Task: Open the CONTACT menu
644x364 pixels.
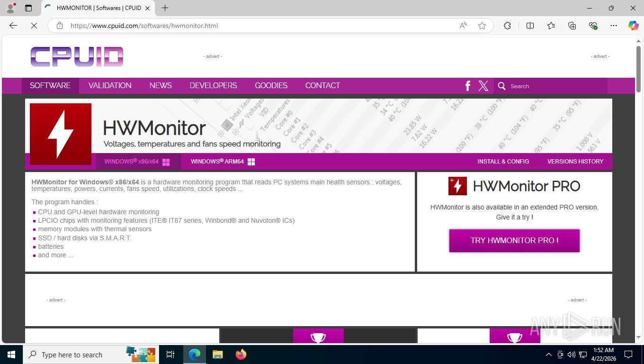Action: coord(322,85)
